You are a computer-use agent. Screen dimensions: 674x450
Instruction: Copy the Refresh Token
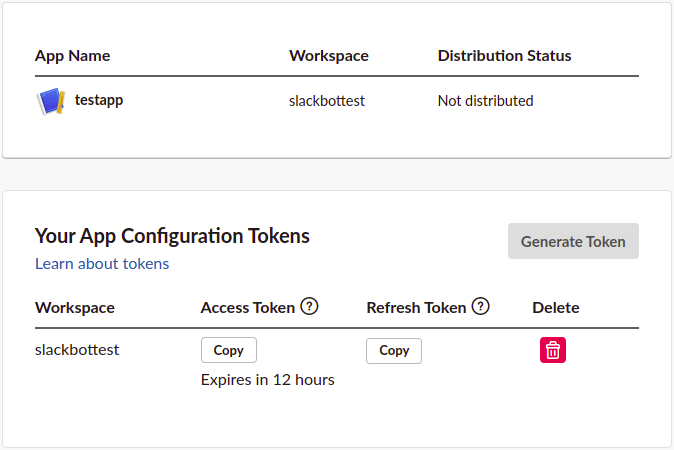tap(394, 350)
